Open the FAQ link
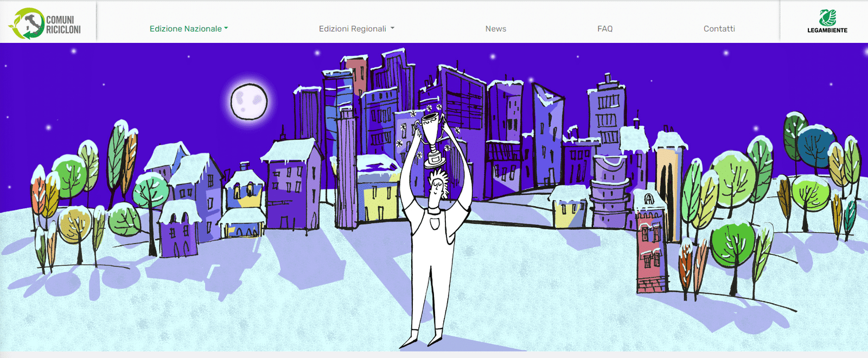The width and height of the screenshot is (868, 358). point(605,29)
